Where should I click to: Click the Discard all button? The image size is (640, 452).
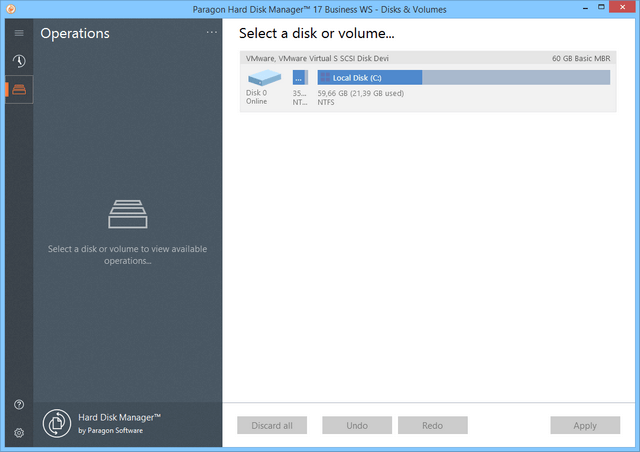(272, 425)
